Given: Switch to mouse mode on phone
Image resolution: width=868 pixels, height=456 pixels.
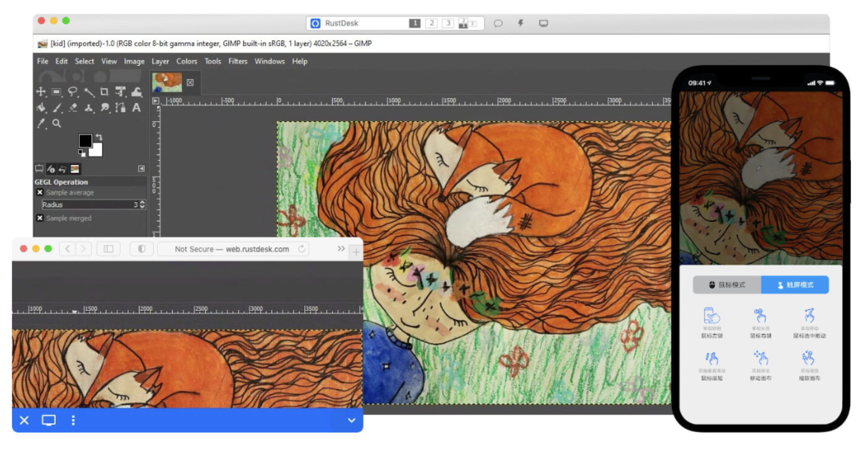Looking at the screenshot, I should coord(727,285).
